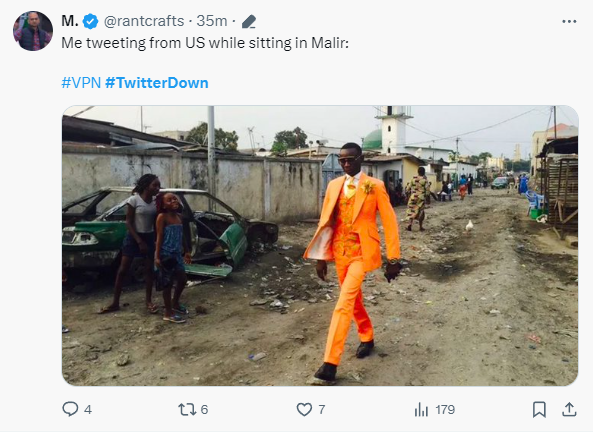Screen dimensions: 593x432
Task: Open the @rantcrafts handle
Action: pyautogui.click(x=144, y=21)
